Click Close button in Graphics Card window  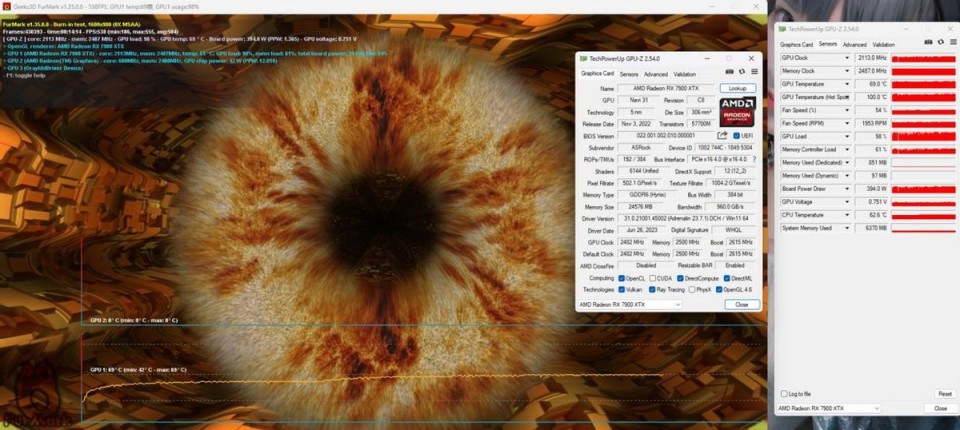(x=741, y=304)
